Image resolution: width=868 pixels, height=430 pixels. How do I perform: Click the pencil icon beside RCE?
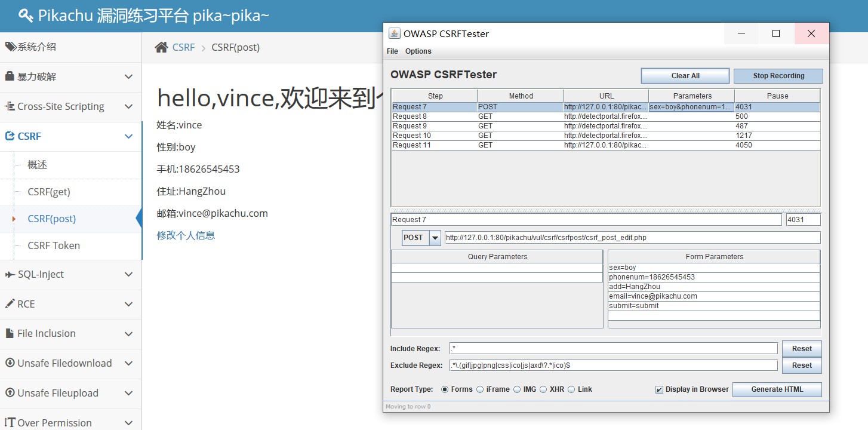[10, 304]
